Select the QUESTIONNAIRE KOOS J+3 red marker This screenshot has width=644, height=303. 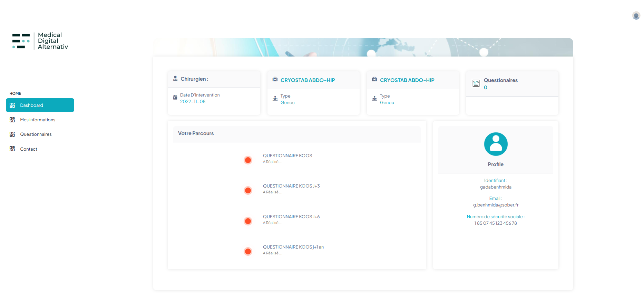[248, 190]
